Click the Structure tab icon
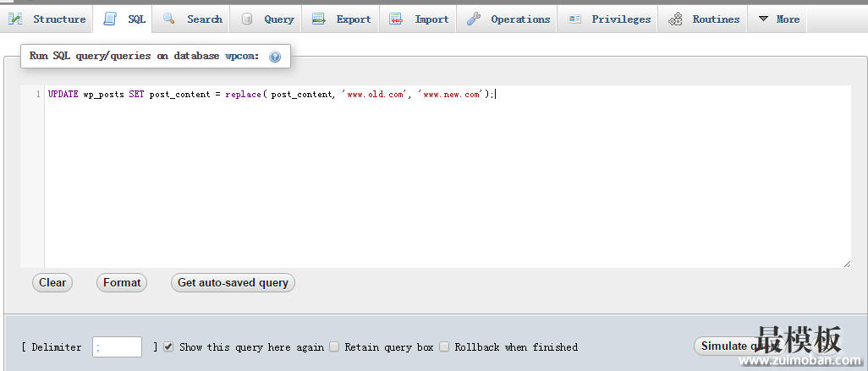The width and height of the screenshot is (868, 371). pyautogui.click(x=15, y=19)
